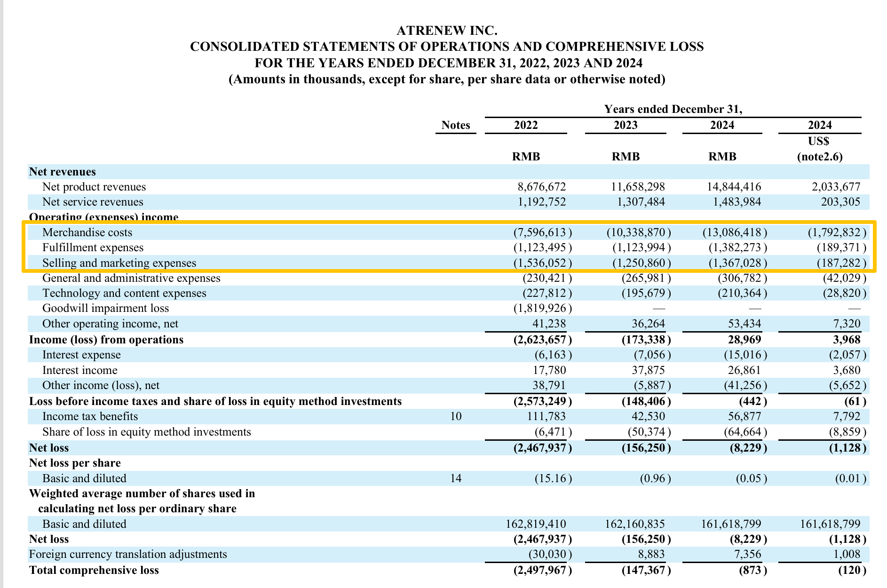Click the ATRENEW INC. title heading
The image size is (887, 588).
447,31
